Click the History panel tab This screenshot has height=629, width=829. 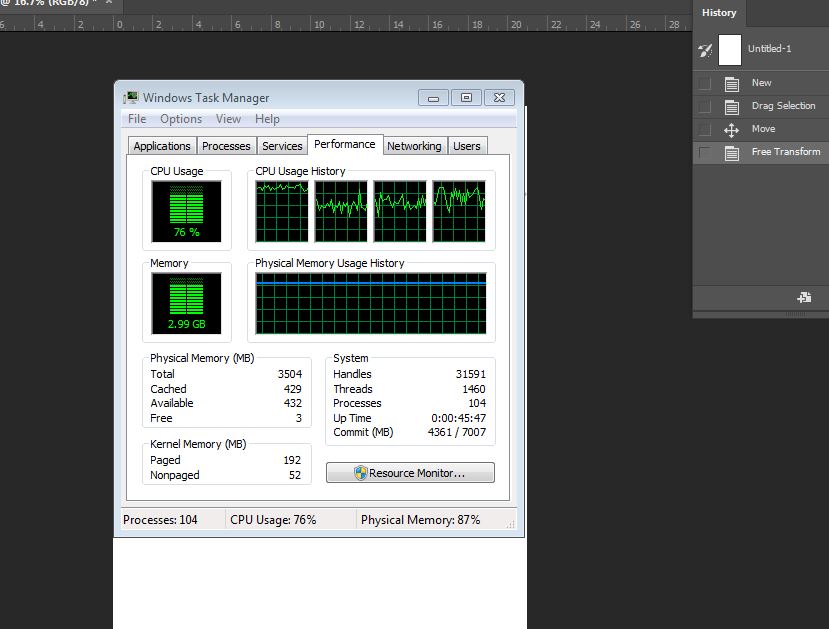(x=718, y=13)
